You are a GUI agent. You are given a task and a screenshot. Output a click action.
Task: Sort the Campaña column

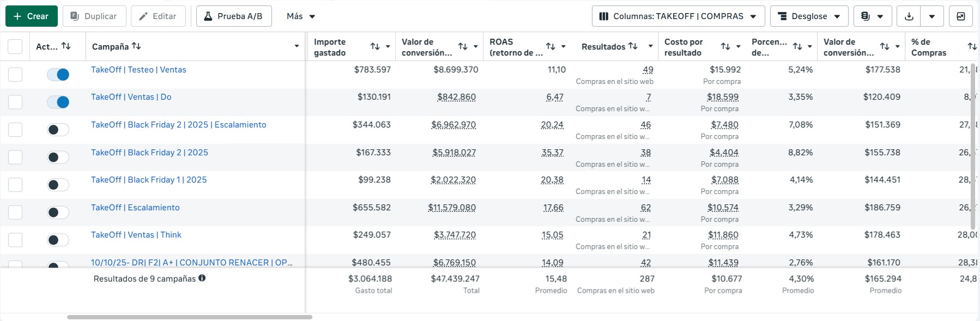pos(136,46)
